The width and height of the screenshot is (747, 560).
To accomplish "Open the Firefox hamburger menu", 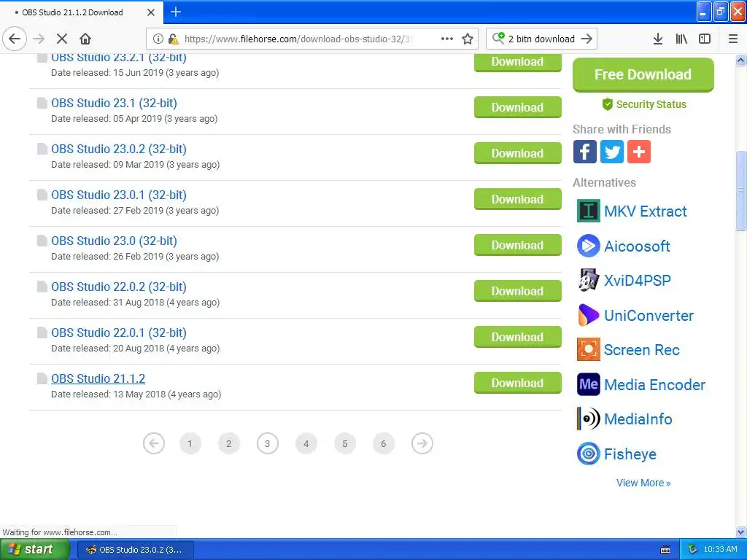I will coord(733,39).
